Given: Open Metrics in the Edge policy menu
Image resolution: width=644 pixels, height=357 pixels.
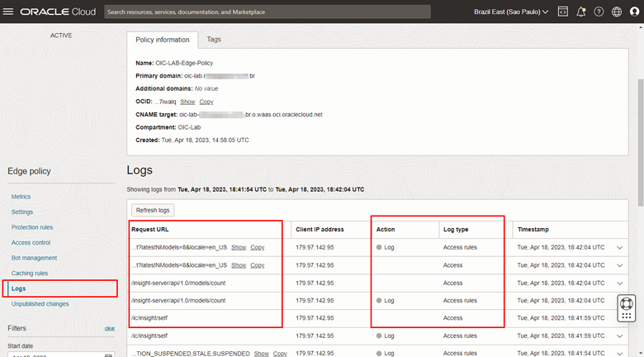Looking at the screenshot, I should (x=21, y=197).
